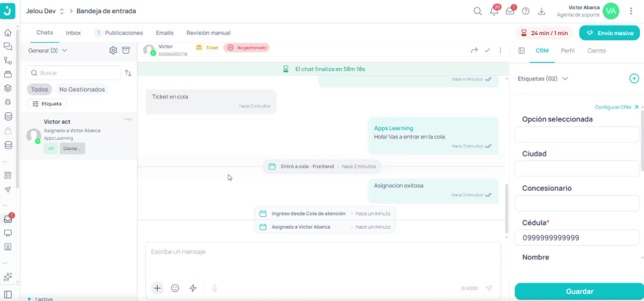The width and height of the screenshot is (644, 301).
Task: Open the vertical dots menu beside avatar
Action: (631, 11)
